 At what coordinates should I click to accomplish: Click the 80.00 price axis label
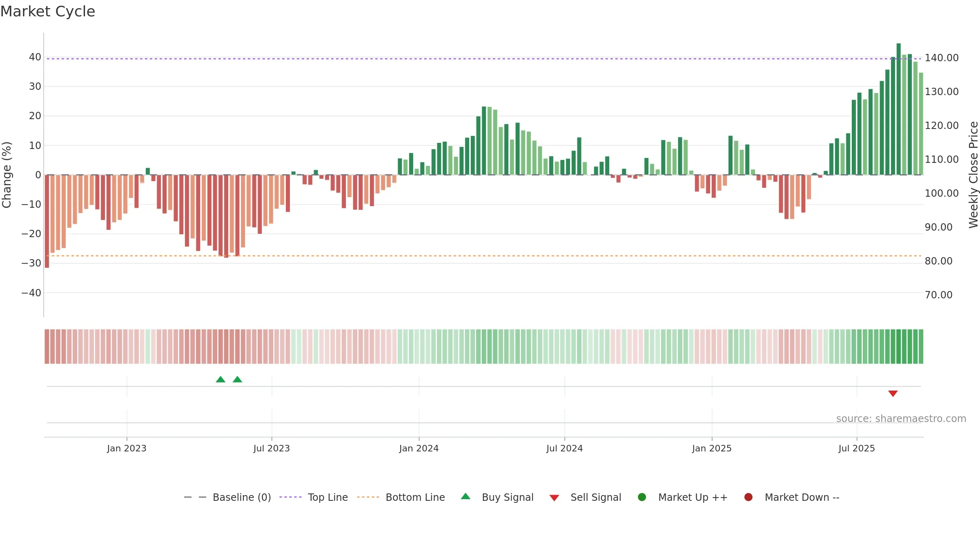tap(938, 261)
